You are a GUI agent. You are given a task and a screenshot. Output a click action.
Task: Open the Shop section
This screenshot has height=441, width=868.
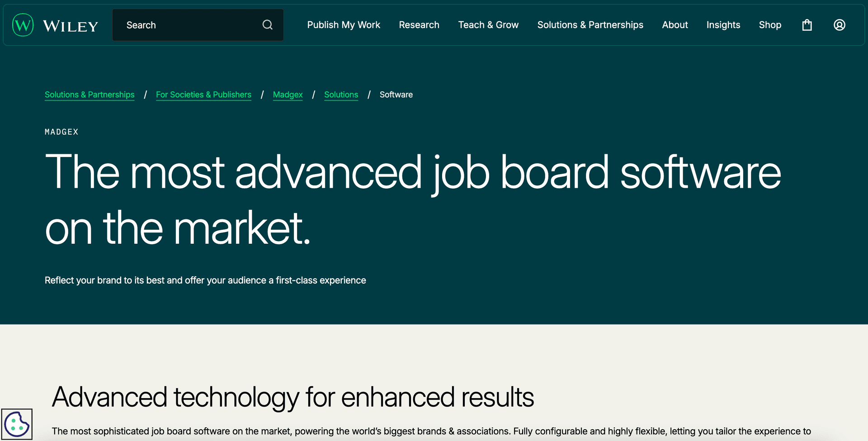pyautogui.click(x=770, y=25)
